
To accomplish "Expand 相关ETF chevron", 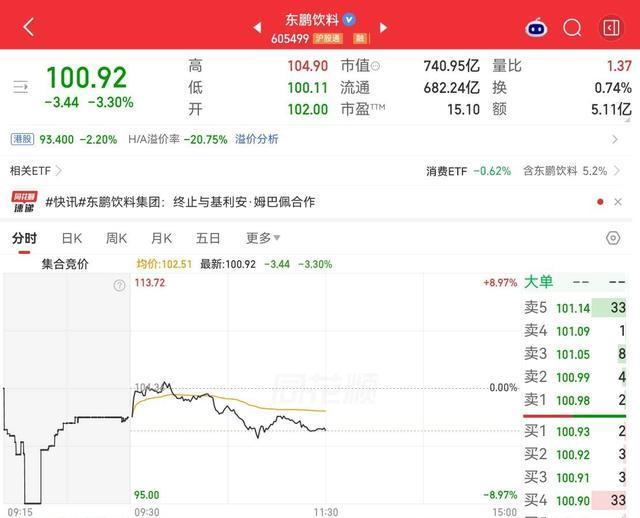I will tap(58, 170).
